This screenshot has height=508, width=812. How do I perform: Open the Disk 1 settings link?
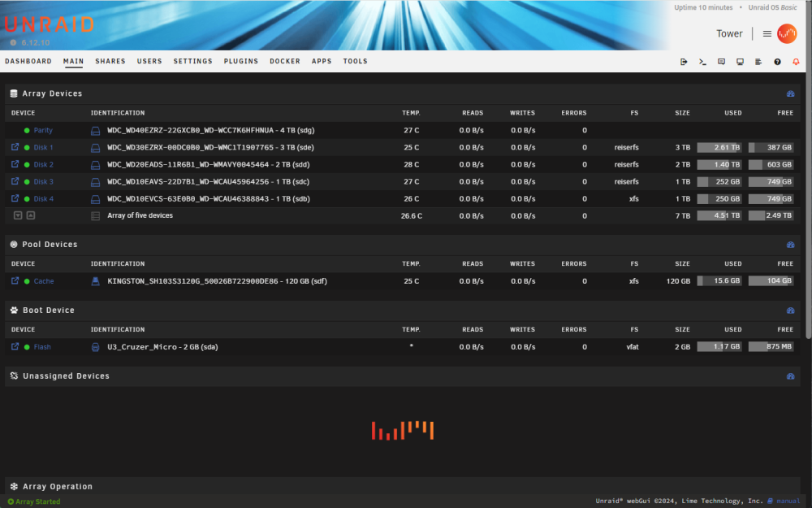pos(44,148)
